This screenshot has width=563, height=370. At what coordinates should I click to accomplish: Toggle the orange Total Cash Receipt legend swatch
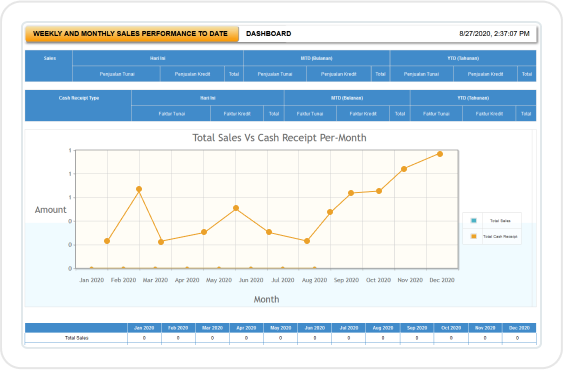pos(473,236)
